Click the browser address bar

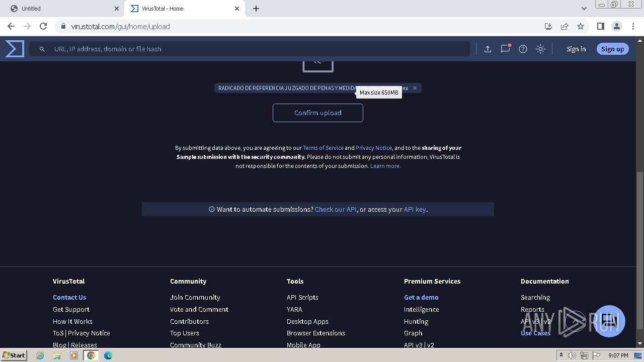(302, 26)
